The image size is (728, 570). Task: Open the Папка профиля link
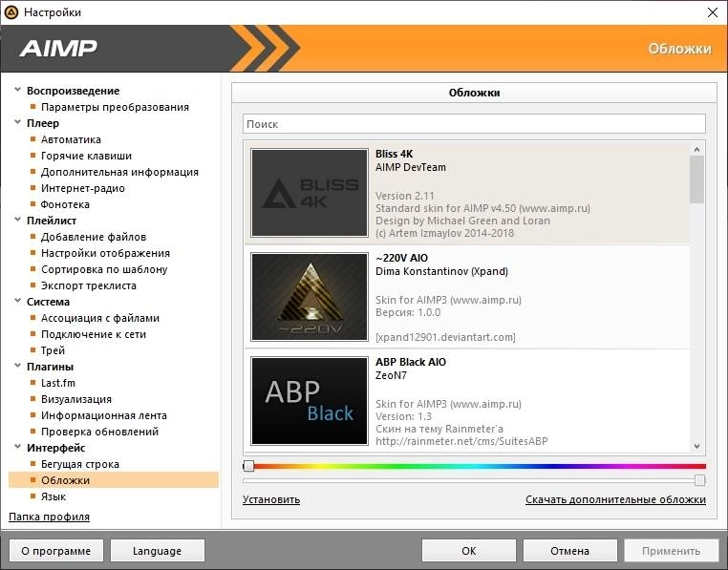pos(50,517)
